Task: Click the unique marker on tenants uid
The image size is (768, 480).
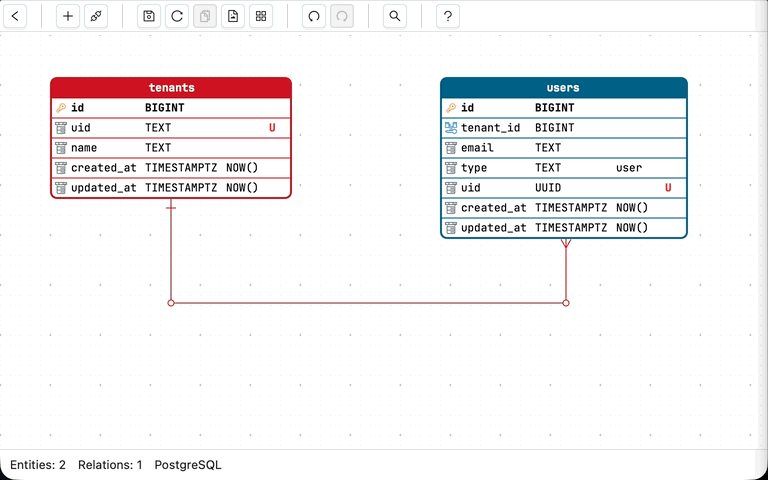Action: click(272, 128)
